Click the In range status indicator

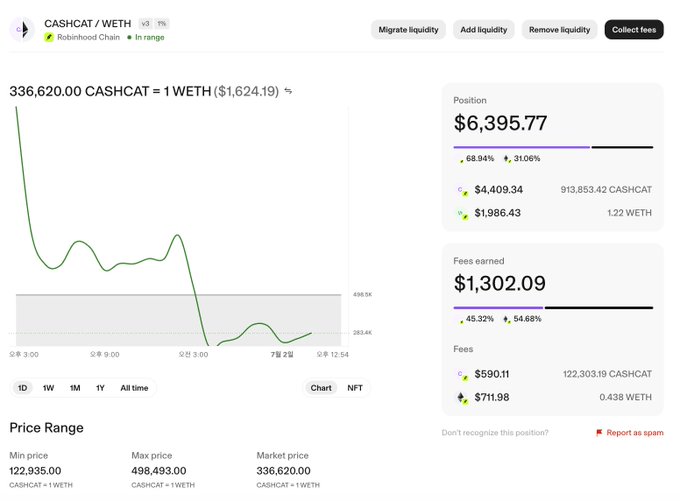point(146,37)
